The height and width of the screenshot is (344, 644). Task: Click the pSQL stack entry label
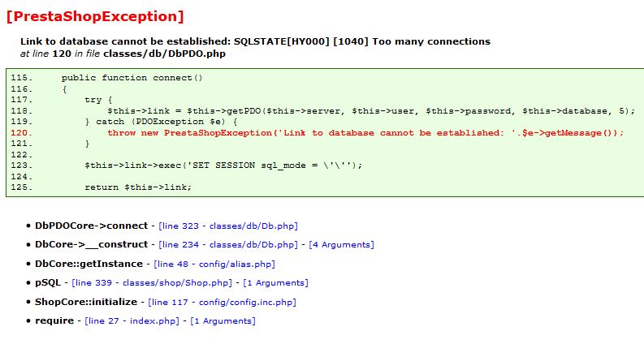pyautogui.click(x=48, y=282)
